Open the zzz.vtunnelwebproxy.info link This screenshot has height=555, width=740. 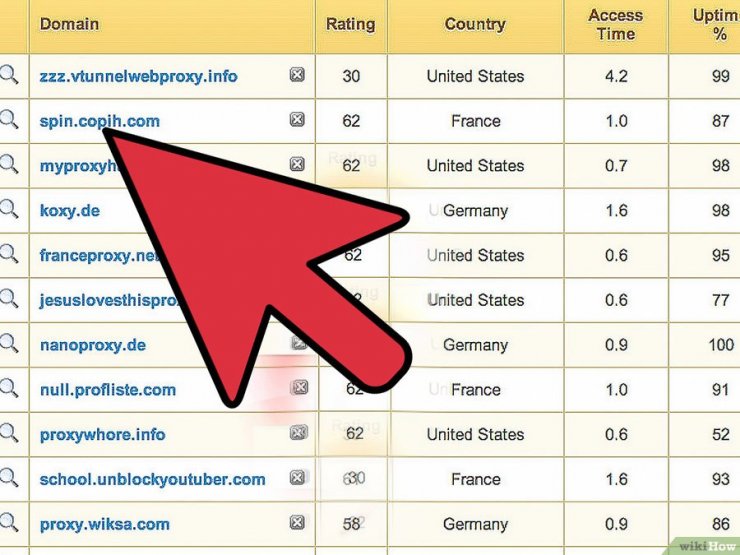[138, 76]
